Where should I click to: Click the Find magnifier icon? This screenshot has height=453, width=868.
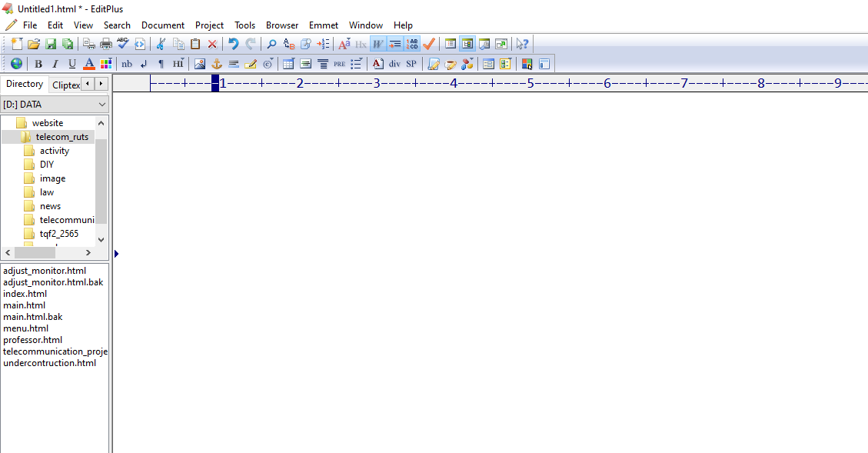271,44
